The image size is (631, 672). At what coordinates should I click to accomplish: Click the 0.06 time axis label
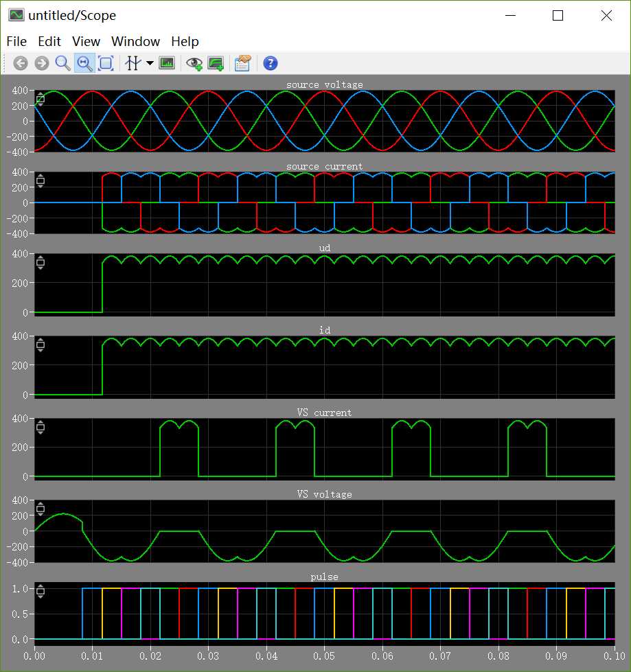pos(382,656)
